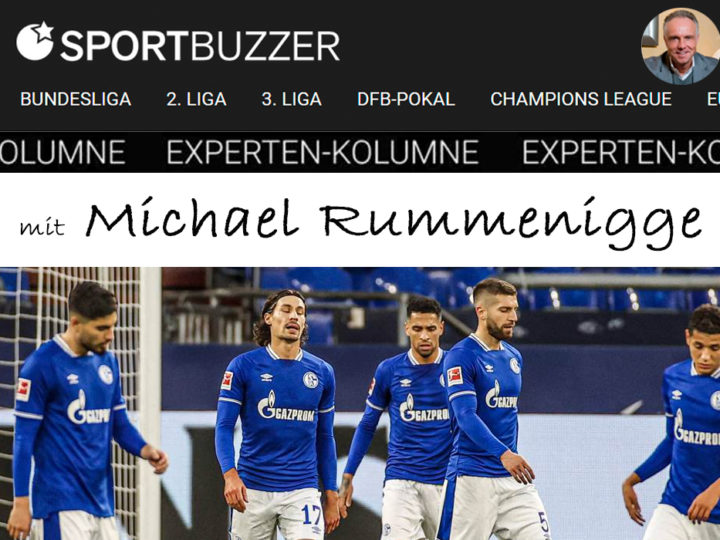This screenshot has height=540, width=720.
Task: Open the DFB-Pokal menu item
Action: [x=406, y=99]
